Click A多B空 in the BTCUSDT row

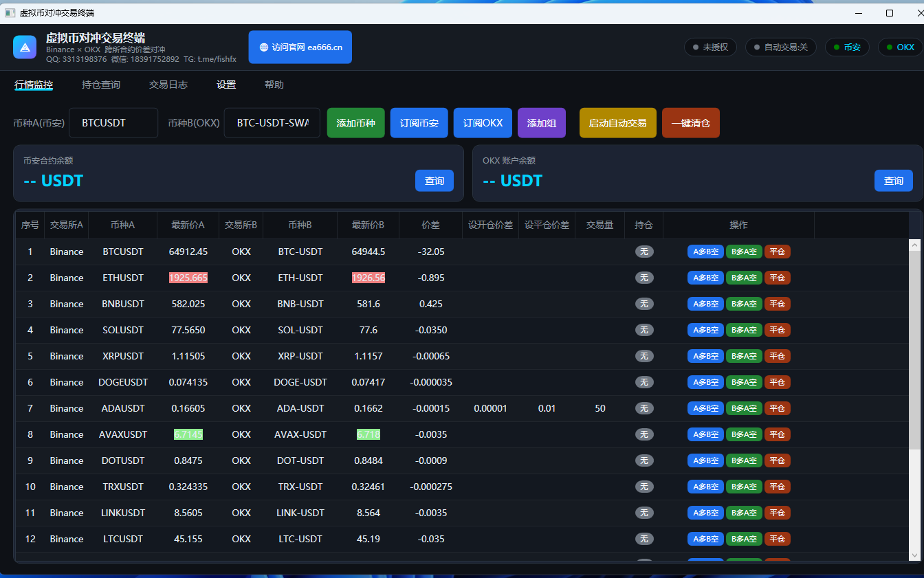[705, 252]
